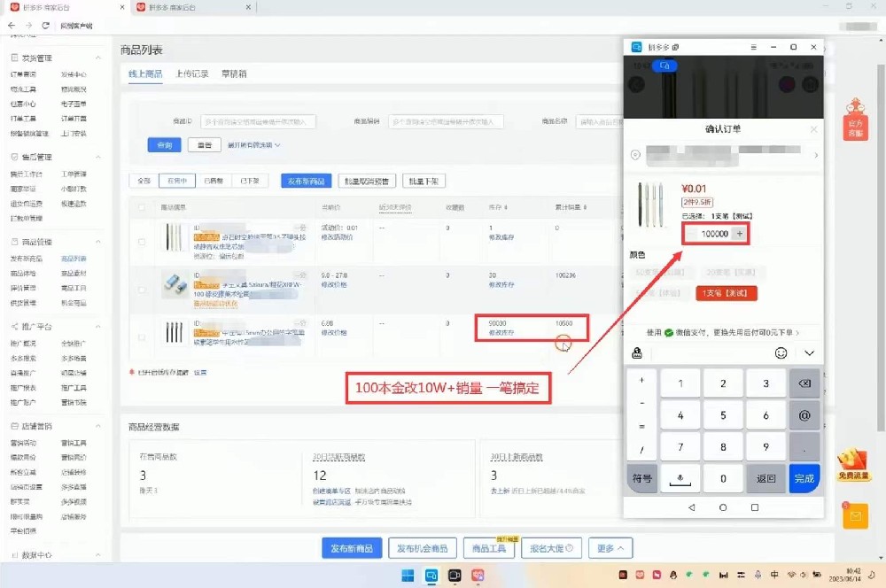
Task: Click the plus button to increase quantity
Action: tap(740, 234)
